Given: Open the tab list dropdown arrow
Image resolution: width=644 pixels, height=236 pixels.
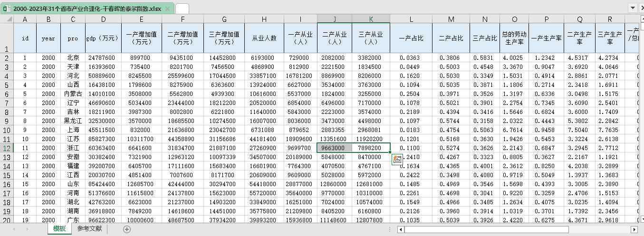Looking at the screenshot, I should [632, 8].
